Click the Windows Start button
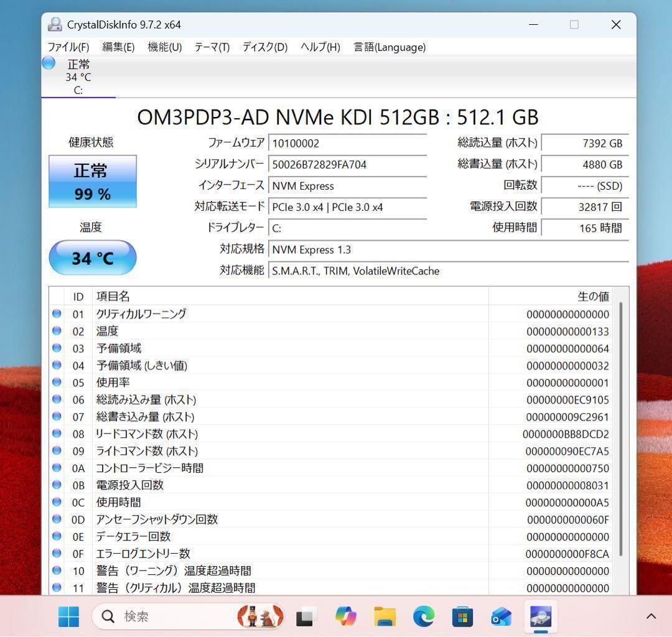672x637 pixels. click(x=68, y=616)
